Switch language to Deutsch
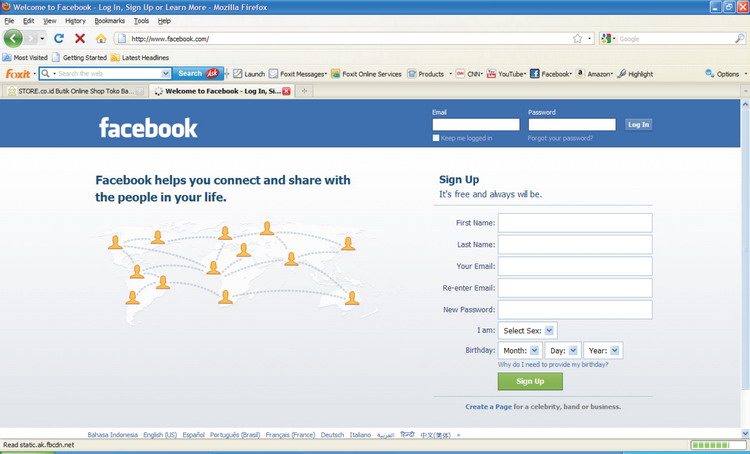750x454 pixels. point(332,435)
